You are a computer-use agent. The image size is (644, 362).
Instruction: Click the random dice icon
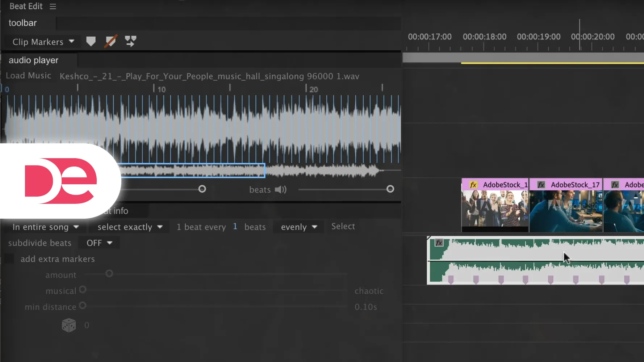(x=69, y=325)
